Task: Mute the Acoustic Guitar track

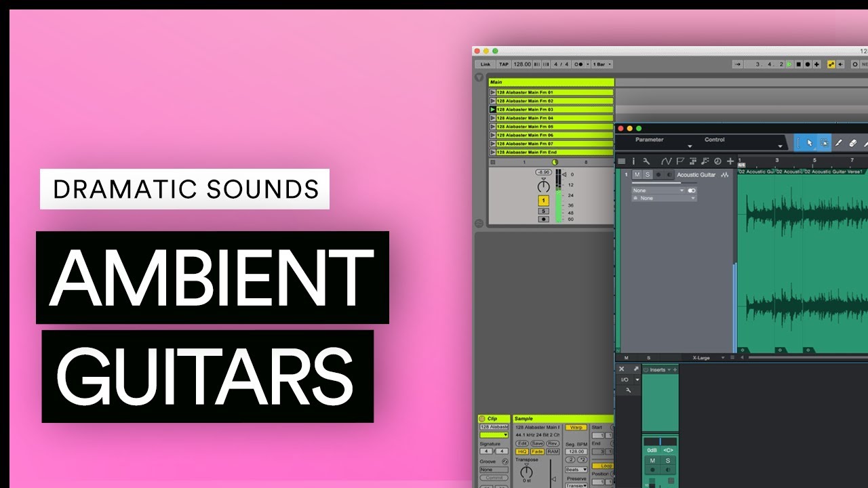Action: (637, 175)
